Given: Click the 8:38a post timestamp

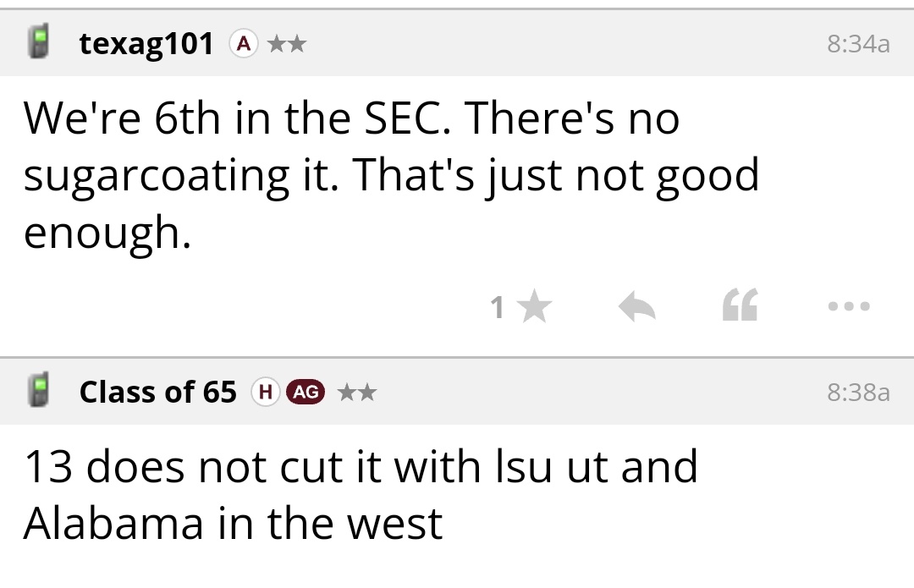Looking at the screenshot, I should [x=858, y=392].
